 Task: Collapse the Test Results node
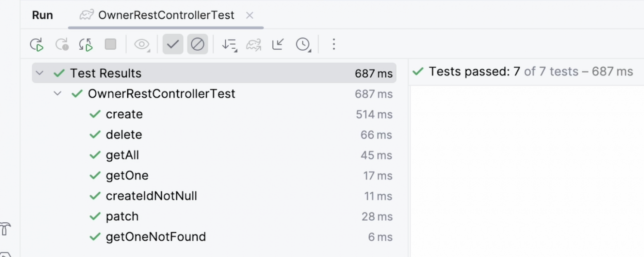click(x=39, y=73)
